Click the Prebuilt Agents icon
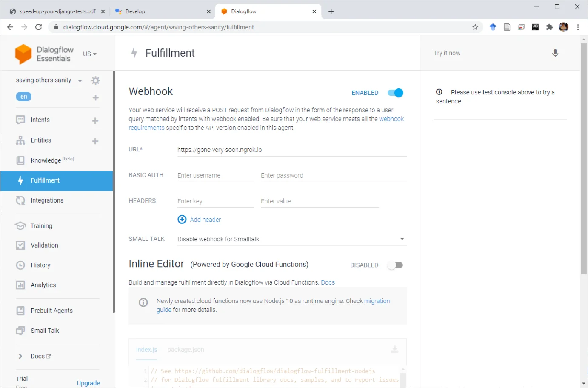The image size is (588, 388). click(x=20, y=311)
